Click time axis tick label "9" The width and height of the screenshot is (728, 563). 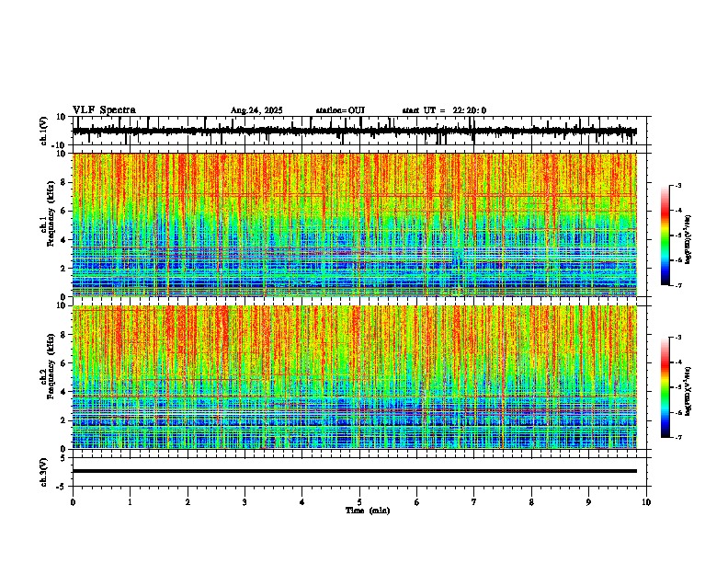(588, 502)
